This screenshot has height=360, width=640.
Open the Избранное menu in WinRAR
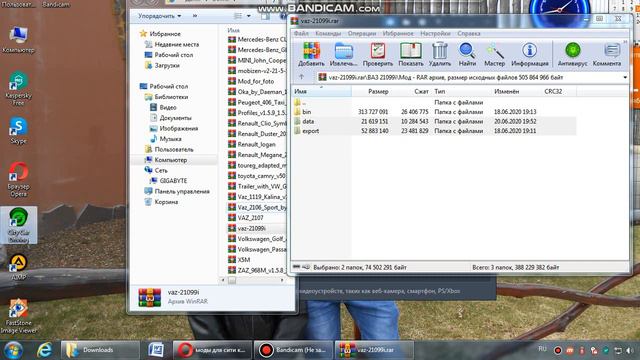click(x=398, y=33)
